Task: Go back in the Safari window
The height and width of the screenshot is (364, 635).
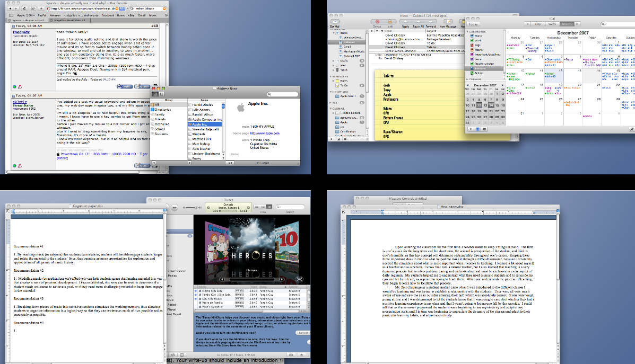Action: [11, 8]
